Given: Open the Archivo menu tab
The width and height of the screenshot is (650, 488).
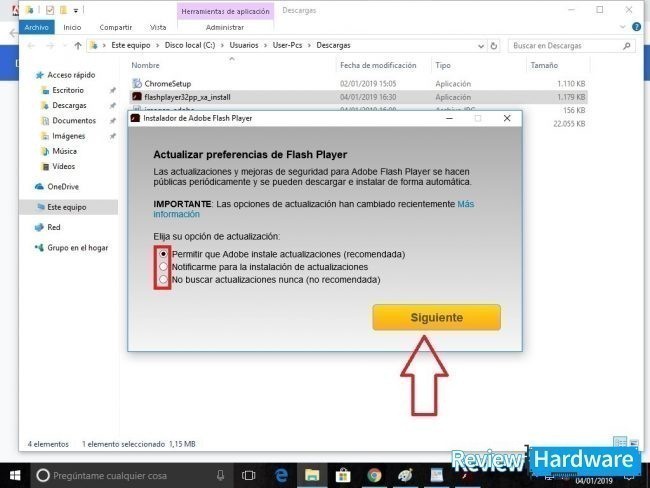Looking at the screenshot, I should tap(37, 27).
